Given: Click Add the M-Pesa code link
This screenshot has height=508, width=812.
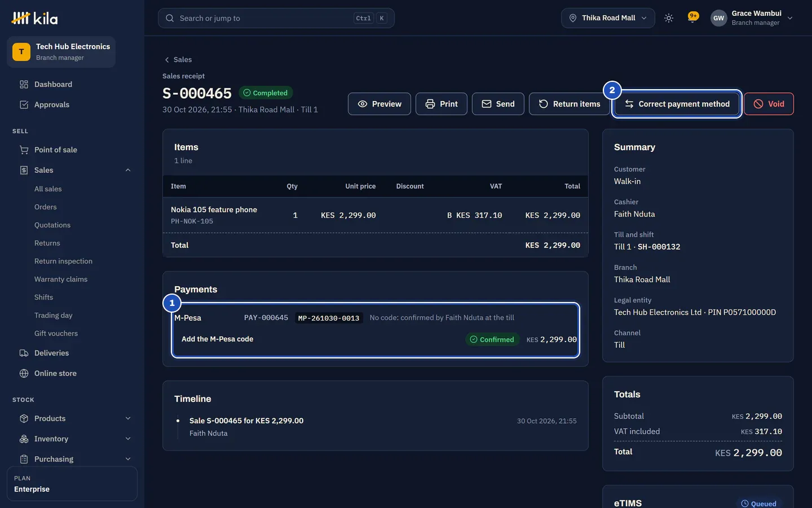Looking at the screenshot, I should tap(217, 339).
